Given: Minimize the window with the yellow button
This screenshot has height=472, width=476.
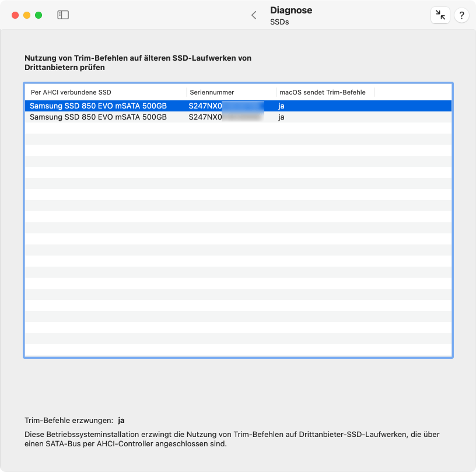Looking at the screenshot, I should (27, 15).
